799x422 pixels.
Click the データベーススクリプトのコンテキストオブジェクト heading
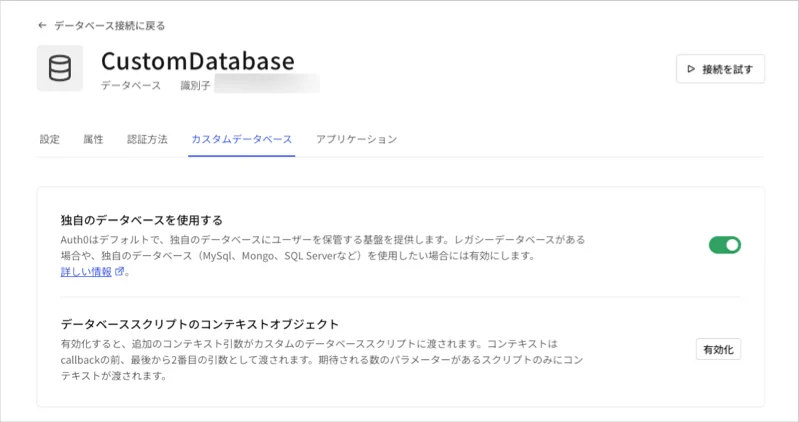click(200, 324)
